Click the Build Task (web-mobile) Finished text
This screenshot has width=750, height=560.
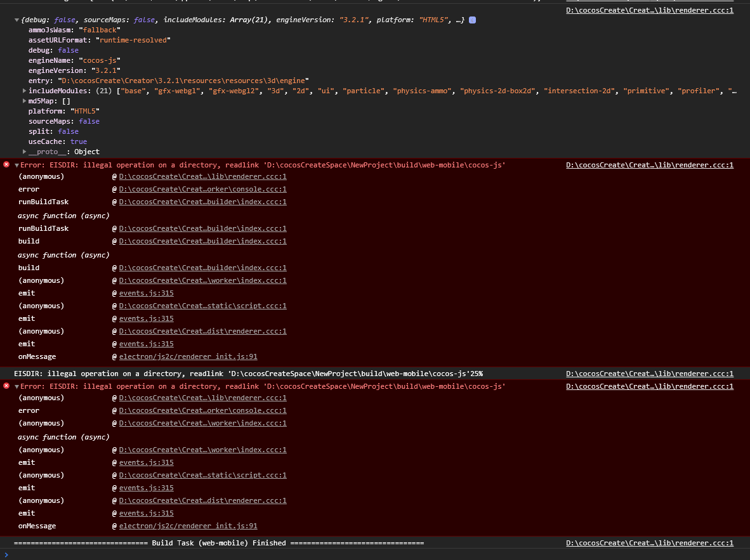click(x=219, y=544)
